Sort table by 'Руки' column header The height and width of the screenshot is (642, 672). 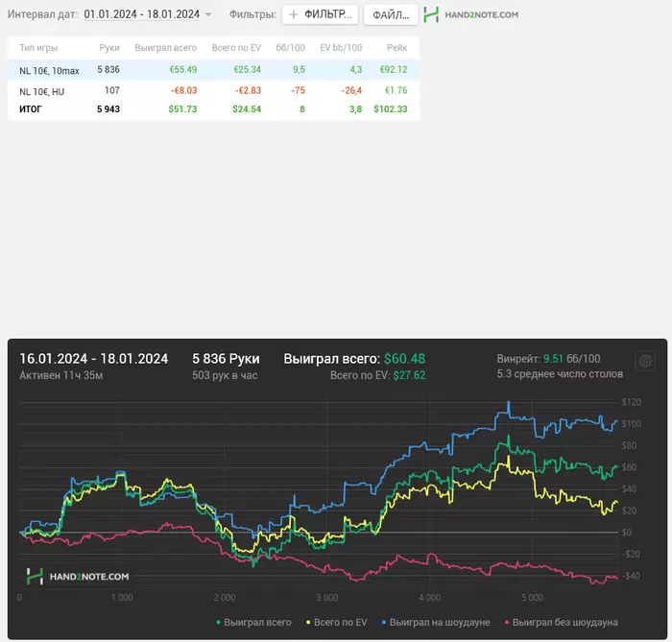click(x=108, y=48)
